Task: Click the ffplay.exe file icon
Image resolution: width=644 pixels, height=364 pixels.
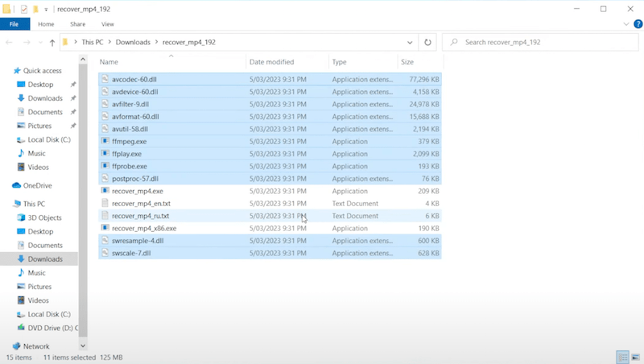Action: (105, 153)
